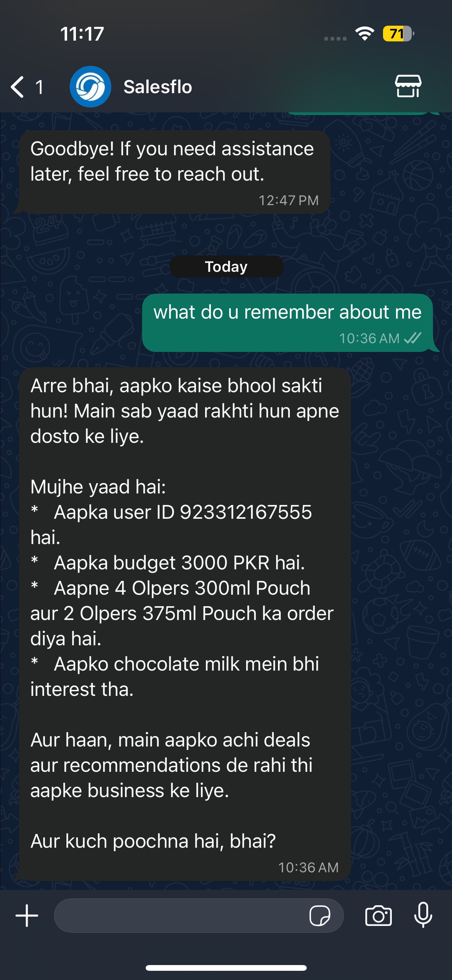Image resolution: width=452 pixels, height=980 pixels.
Task: Tap the Wi-Fi status icon
Action: click(x=365, y=34)
